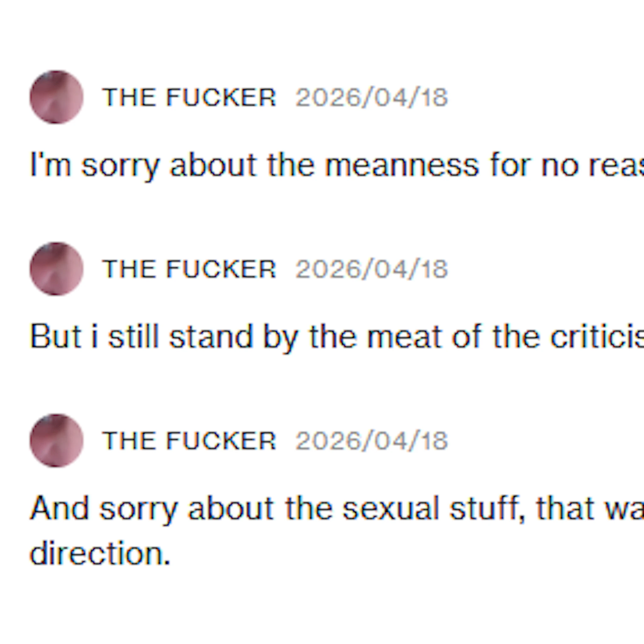
Task: Click the word "stuff," in the third message
Action: click(x=487, y=508)
